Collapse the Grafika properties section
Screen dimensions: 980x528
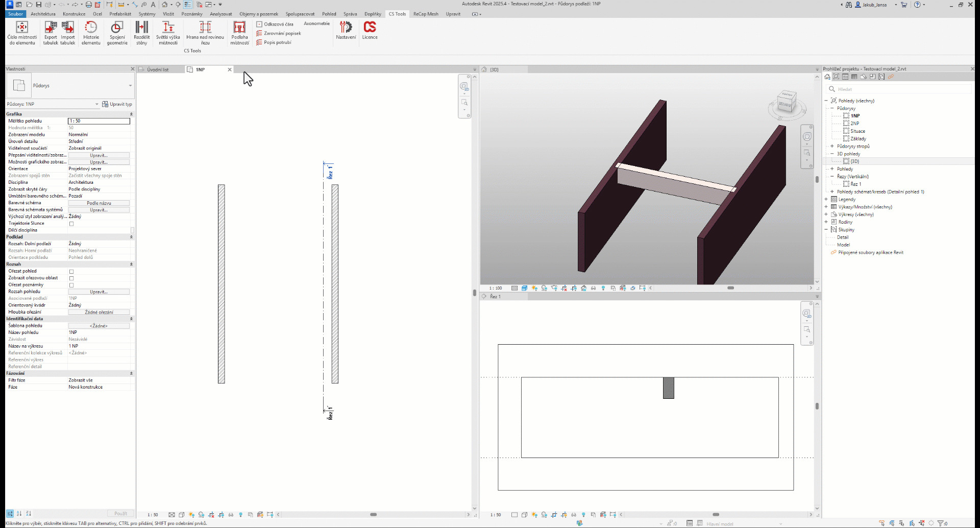[x=131, y=114]
